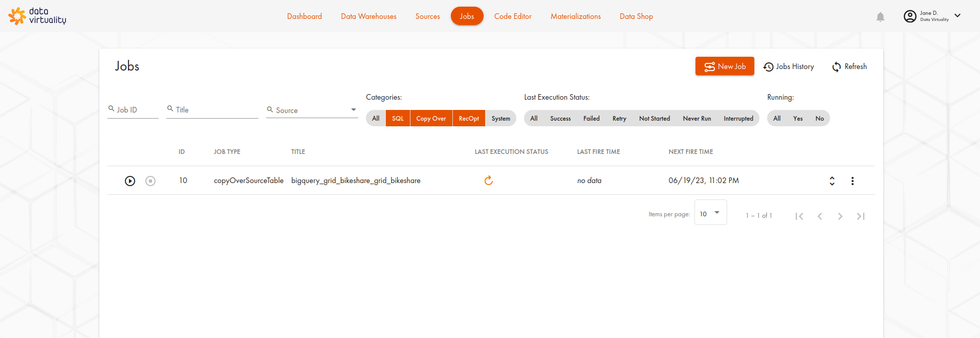Focus the Job ID search field
Viewport: 980px width, 338px height.
tap(136, 110)
